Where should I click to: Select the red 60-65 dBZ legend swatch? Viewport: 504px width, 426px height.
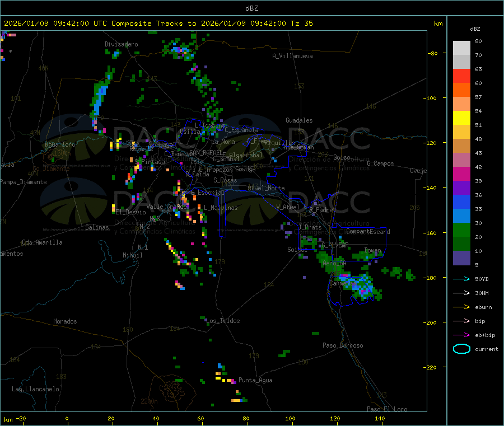461,76
